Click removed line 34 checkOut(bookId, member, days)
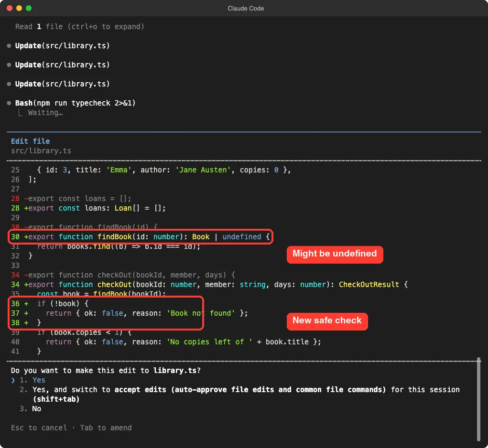Image resolution: width=488 pixels, height=448 pixels. pos(123,275)
